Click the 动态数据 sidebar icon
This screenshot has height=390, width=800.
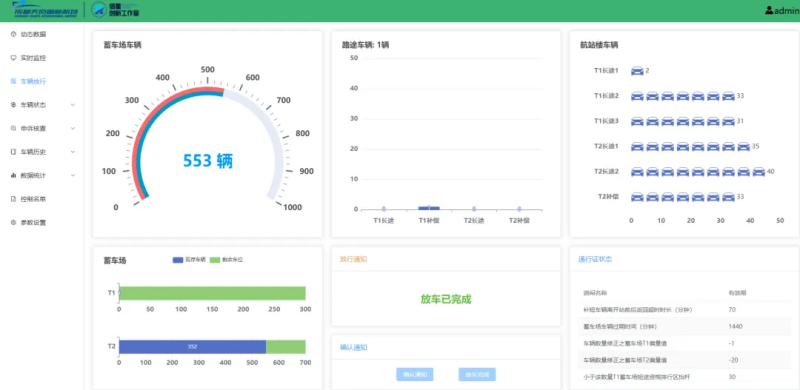(13, 34)
